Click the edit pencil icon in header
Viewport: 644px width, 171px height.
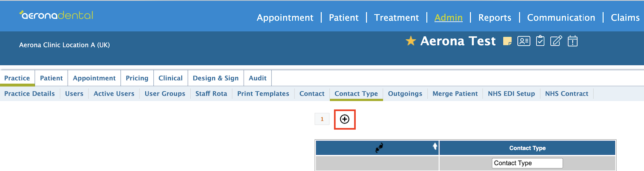coord(556,41)
